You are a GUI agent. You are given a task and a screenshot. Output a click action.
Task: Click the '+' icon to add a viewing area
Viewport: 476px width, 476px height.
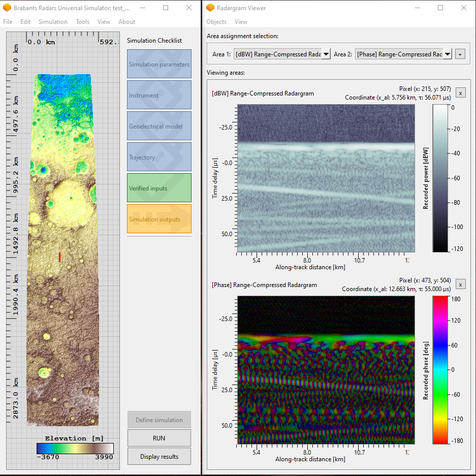click(x=460, y=53)
